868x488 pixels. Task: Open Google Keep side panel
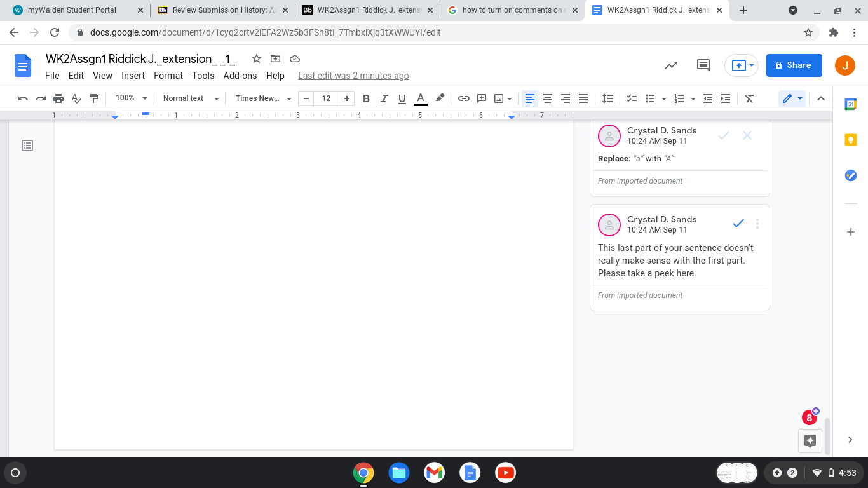(x=851, y=140)
